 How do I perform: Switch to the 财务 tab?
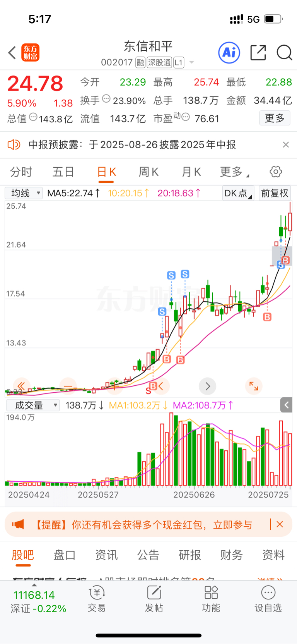click(232, 555)
